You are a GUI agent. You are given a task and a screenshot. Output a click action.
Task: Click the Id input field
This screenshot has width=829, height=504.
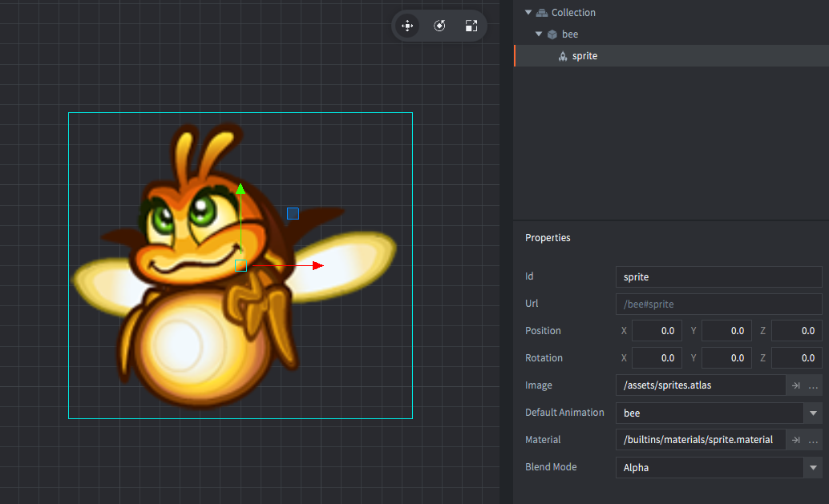tap(718, 277)
